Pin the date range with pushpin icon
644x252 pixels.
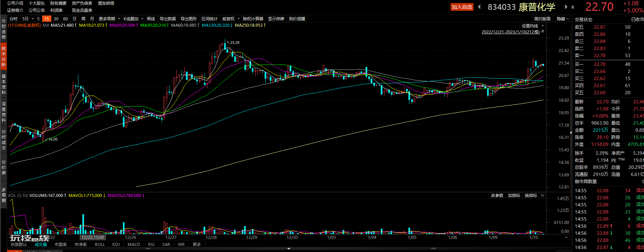543,31
